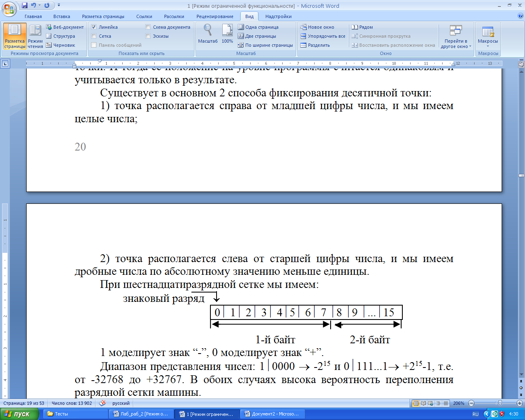The image size is (525, 420).
Task: Open the пуск Start menu
Action: [19, 414]
